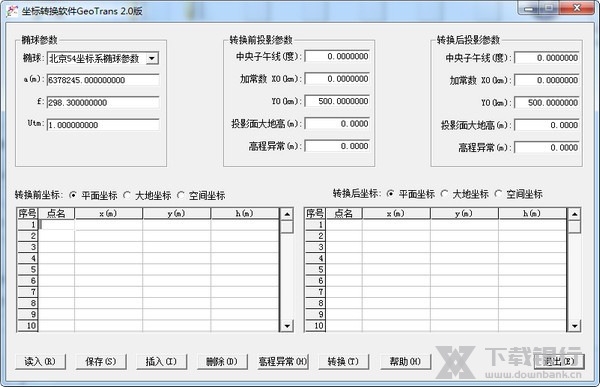Image resolution: width=600 pixels, height=387 pixels.
Task: Open 帮助(H) help button
Action: point(405,362)
